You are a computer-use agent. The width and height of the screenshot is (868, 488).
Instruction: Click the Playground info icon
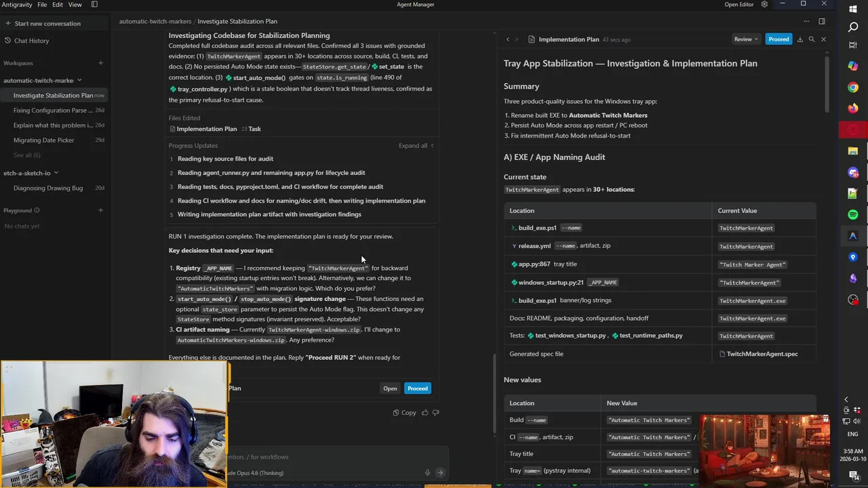(37, 210)
